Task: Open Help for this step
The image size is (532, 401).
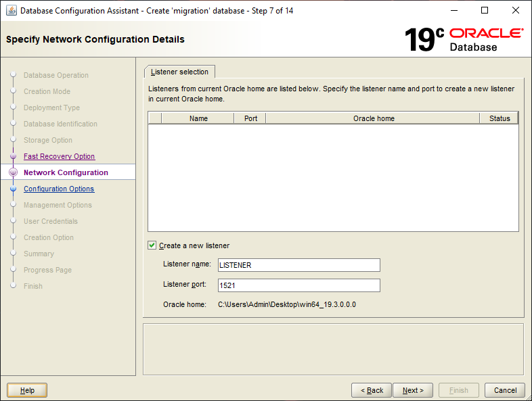Action: (x=27, y=390)
